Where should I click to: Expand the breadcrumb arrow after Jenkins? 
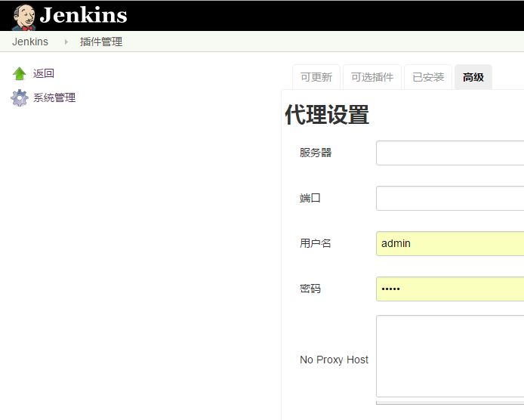(66, 42)
